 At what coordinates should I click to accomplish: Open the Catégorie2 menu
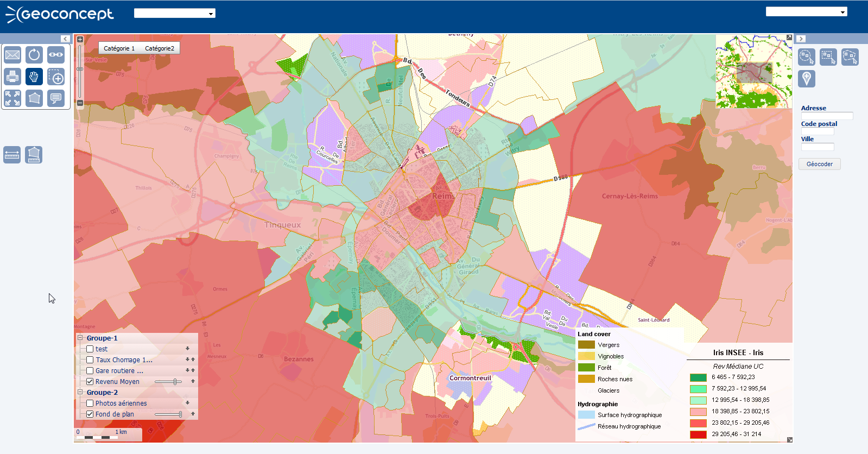[160, 48]
